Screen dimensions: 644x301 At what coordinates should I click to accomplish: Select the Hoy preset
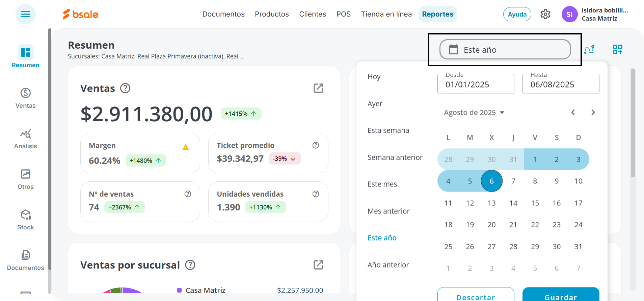pyautogui.click(x=374, y=77)
